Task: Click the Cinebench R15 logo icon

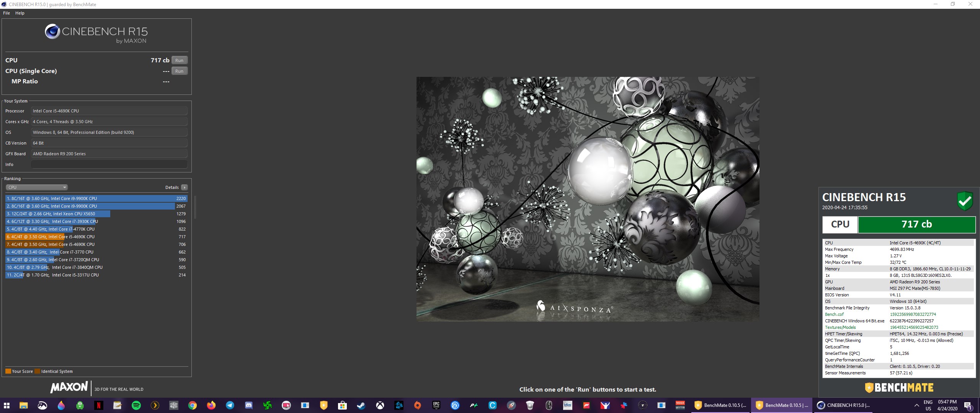Action: (x=52, y=31)
